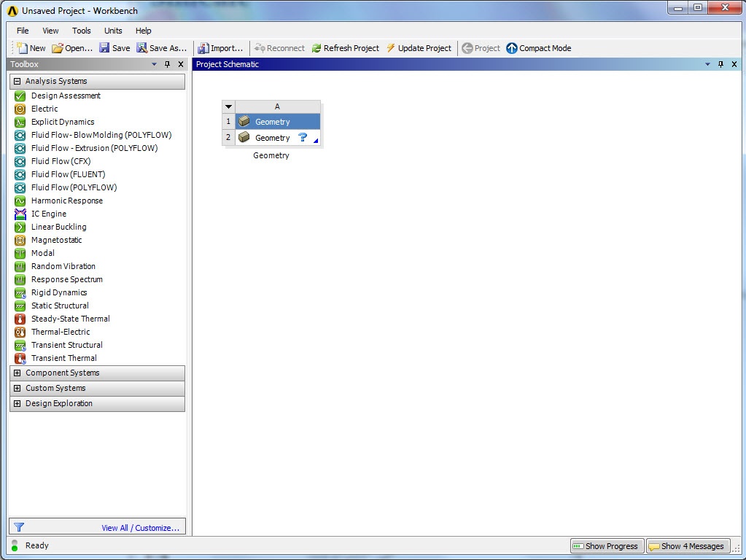Open the Tools menu
Image resolution: width=746 pixels, height=560 pixels.
pos(82,31)
